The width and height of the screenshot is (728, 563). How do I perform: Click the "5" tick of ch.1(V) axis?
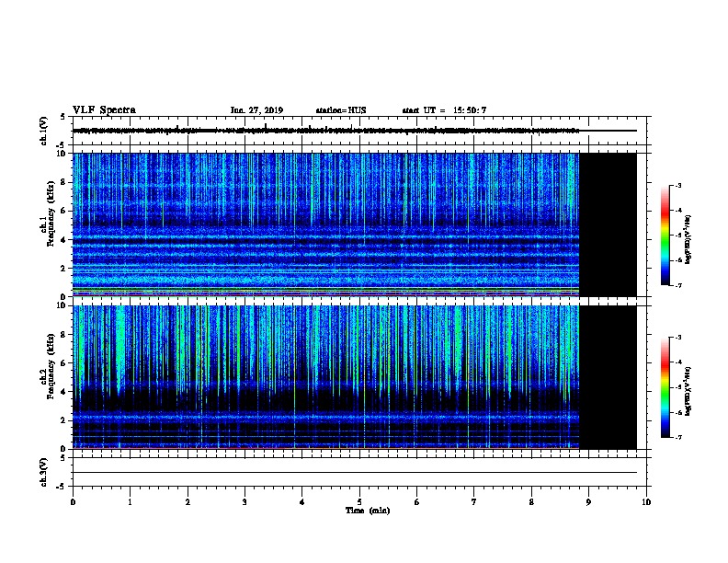[63, 117]
